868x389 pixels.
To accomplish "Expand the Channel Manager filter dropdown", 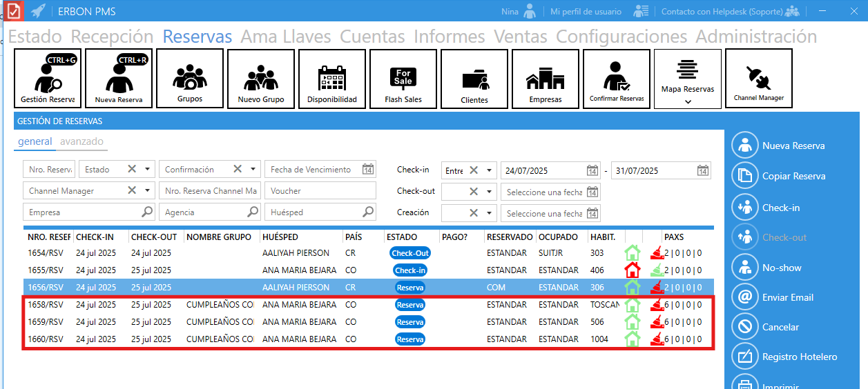I will click(x=148, y=191).
